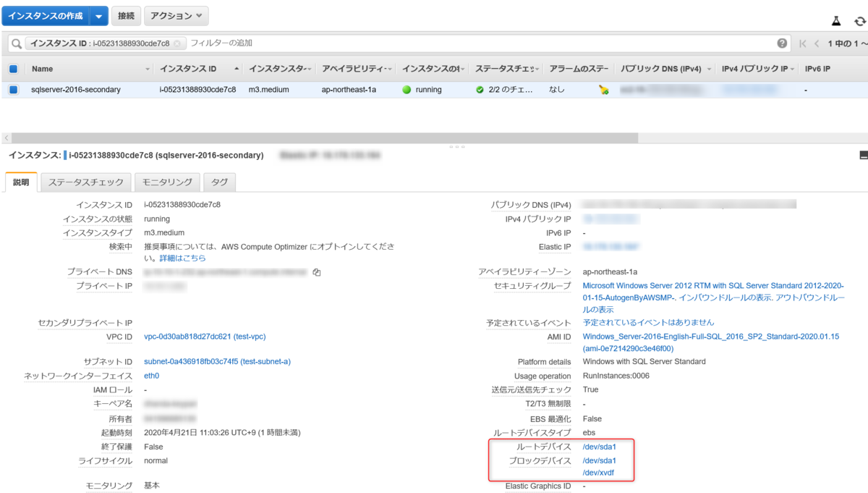This screenshot has height=493, width=868.
Task: Sort by インスタンス ID column
Action: [x=237, y=69]
